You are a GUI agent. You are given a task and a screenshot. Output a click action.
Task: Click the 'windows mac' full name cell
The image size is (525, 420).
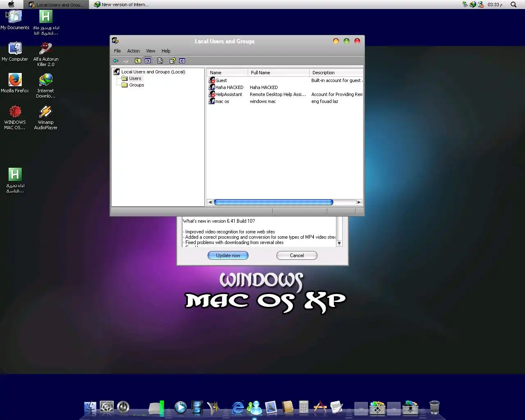coord(262,101)
